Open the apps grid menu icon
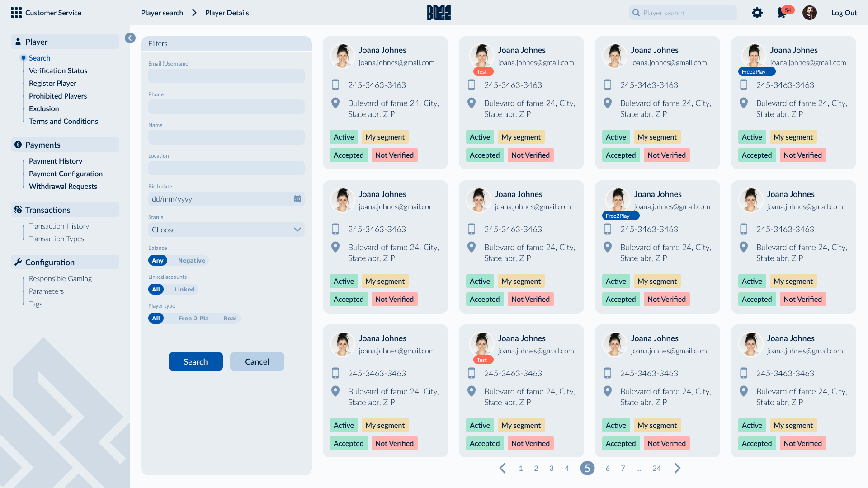 tap(16, 13)
